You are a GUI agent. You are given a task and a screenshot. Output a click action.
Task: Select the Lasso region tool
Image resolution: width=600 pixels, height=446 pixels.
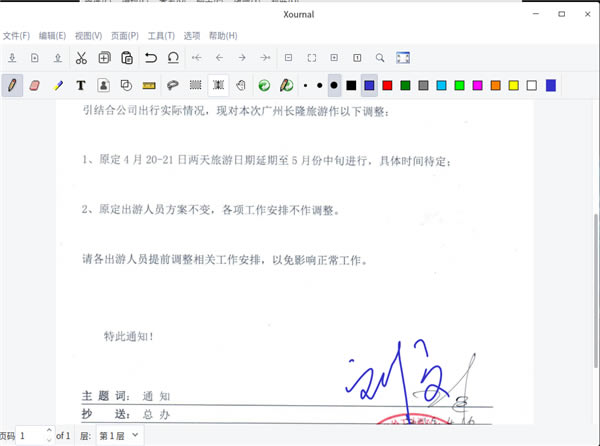pyautogui.click(x=173, y=85)
